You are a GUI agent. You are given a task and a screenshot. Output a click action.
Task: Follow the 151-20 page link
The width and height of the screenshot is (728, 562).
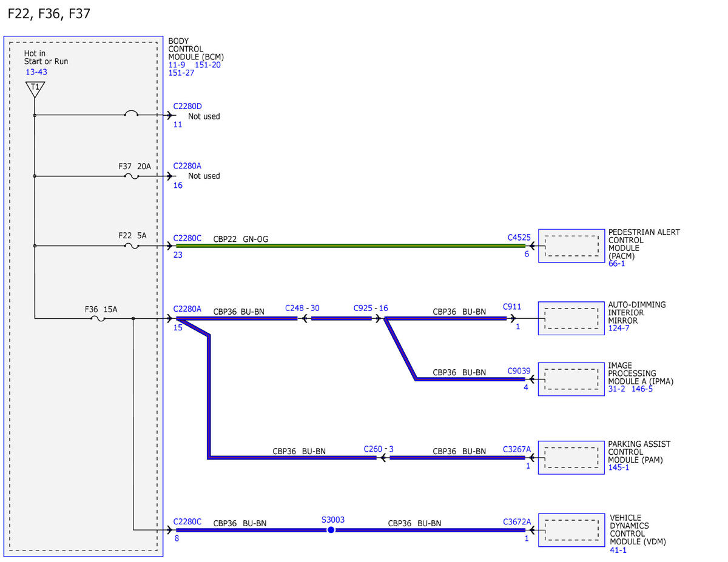207,65
